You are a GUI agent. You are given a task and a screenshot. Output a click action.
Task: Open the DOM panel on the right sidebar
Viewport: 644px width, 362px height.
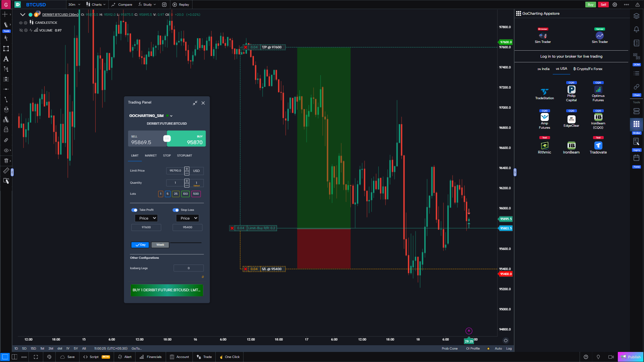tap(636, 56)
